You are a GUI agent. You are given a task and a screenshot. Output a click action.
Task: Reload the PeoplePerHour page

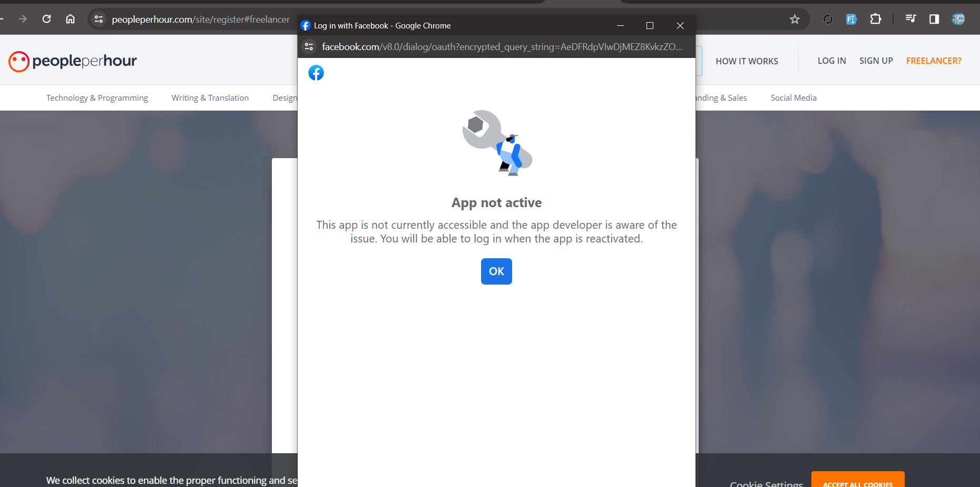point(46,20)
